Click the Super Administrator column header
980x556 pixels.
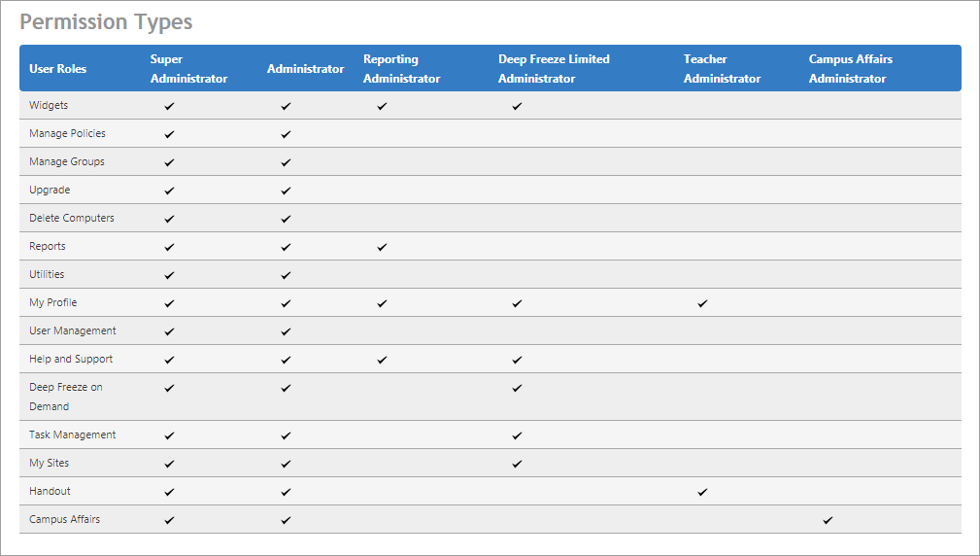tap(188, 69)
